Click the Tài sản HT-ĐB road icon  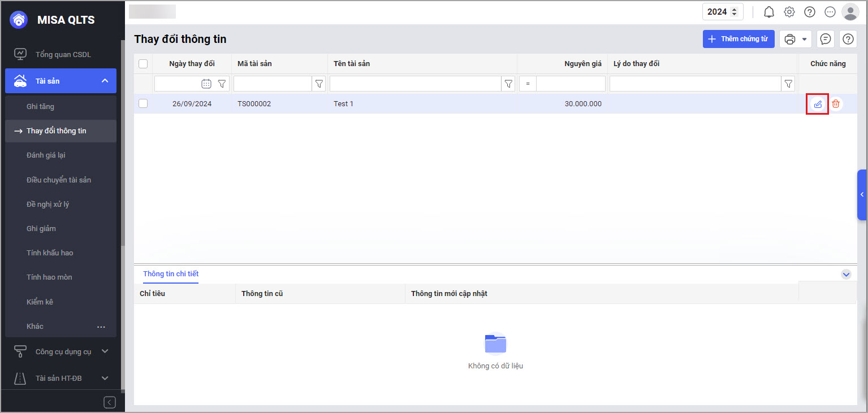[x=20, y=378]
